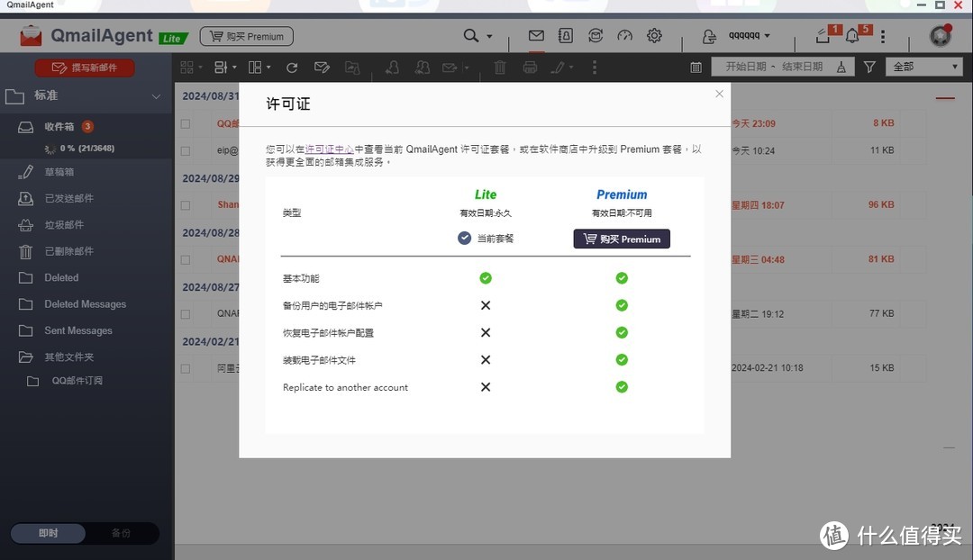Click the notification bell icon
Screen dimensions: 973x560
coord(852,36)
